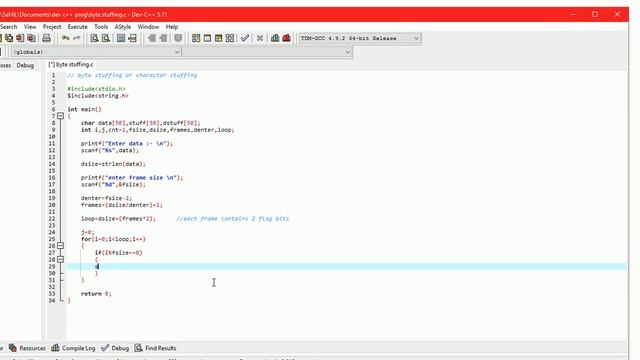Click the Rebuild All toolbar icon
This screenshot has width=640, height=360.
point(230,38)
